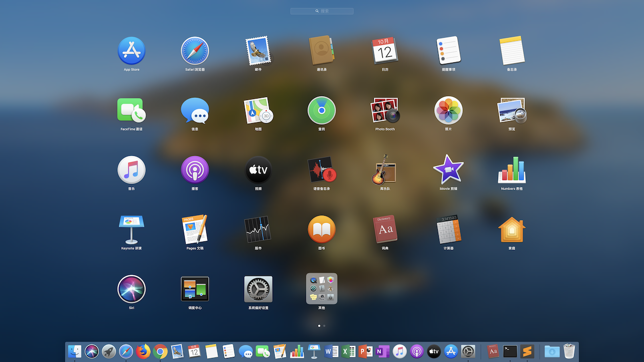
Task: Open Microsoft PowerPoint from the Dock
Action: point(365,351)
